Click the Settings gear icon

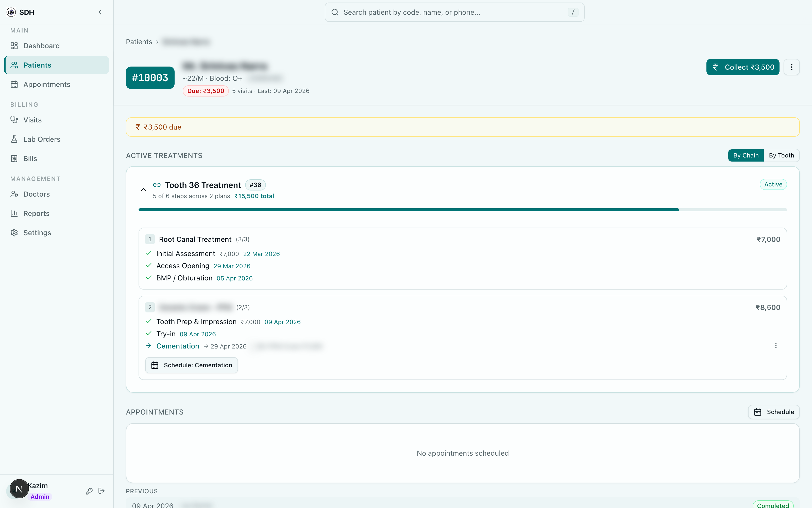click(14, 233)
